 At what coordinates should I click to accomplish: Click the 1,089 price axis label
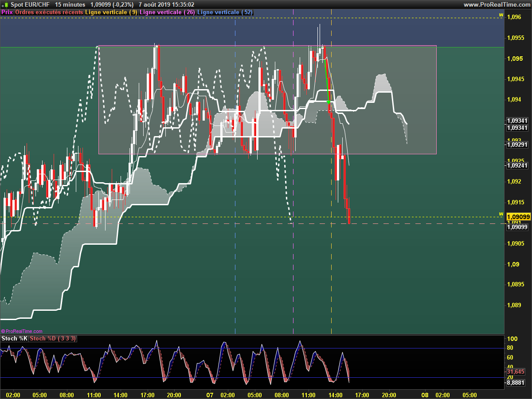pos(514,305)
